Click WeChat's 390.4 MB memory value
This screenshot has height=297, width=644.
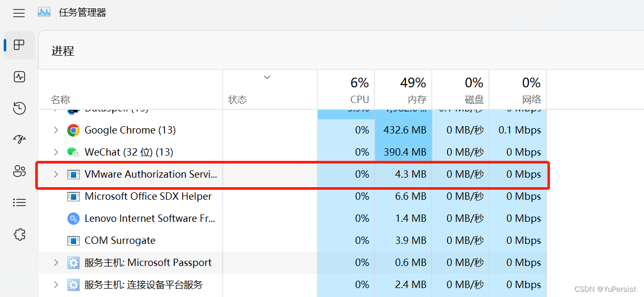click(x=404, y=152)
